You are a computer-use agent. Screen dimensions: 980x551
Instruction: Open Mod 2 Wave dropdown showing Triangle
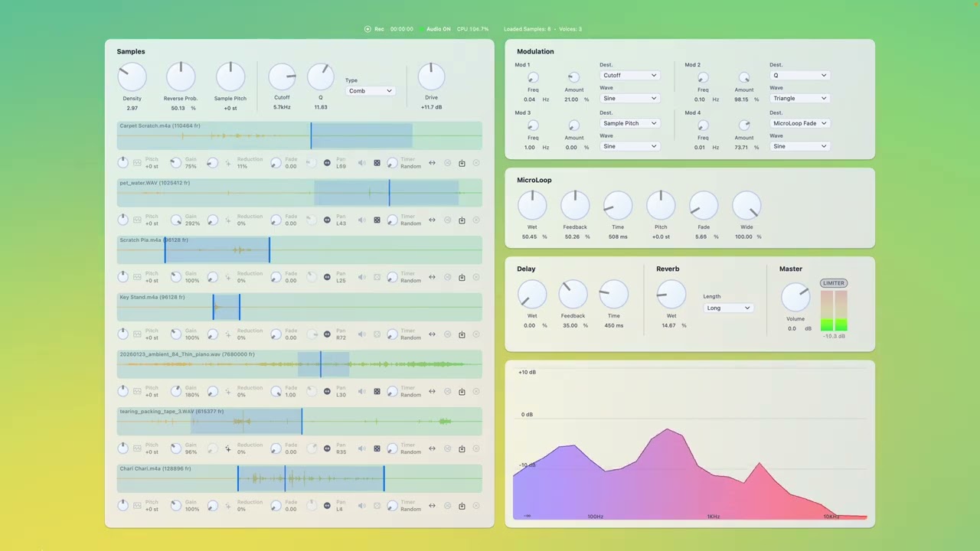(x=799, y=98)
